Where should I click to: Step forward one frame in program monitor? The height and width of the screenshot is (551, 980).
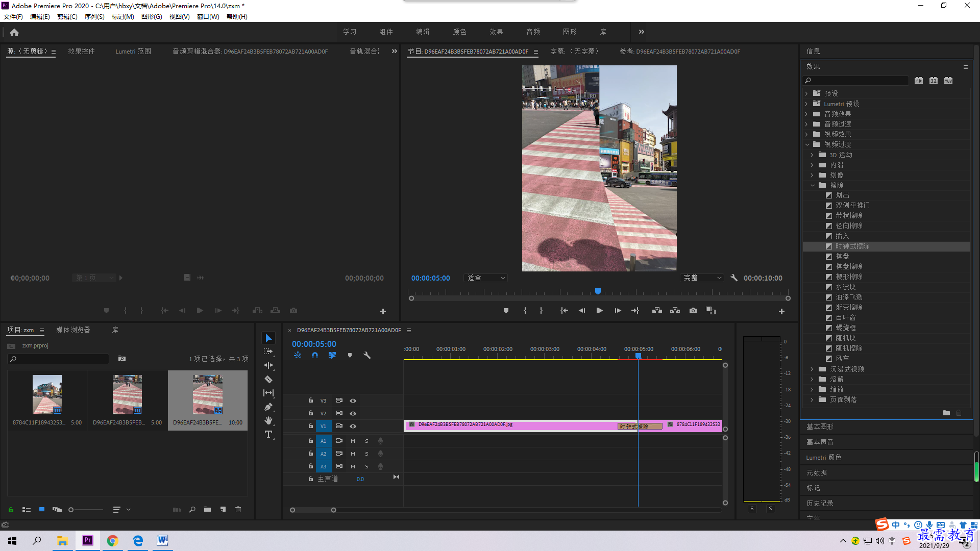tap(618, 311)
